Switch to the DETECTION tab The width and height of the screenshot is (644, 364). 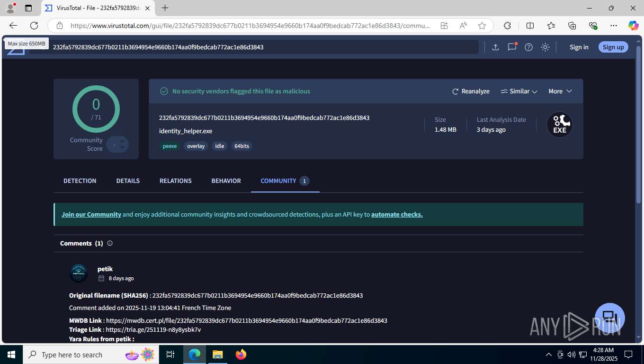[x=80, y=181]
